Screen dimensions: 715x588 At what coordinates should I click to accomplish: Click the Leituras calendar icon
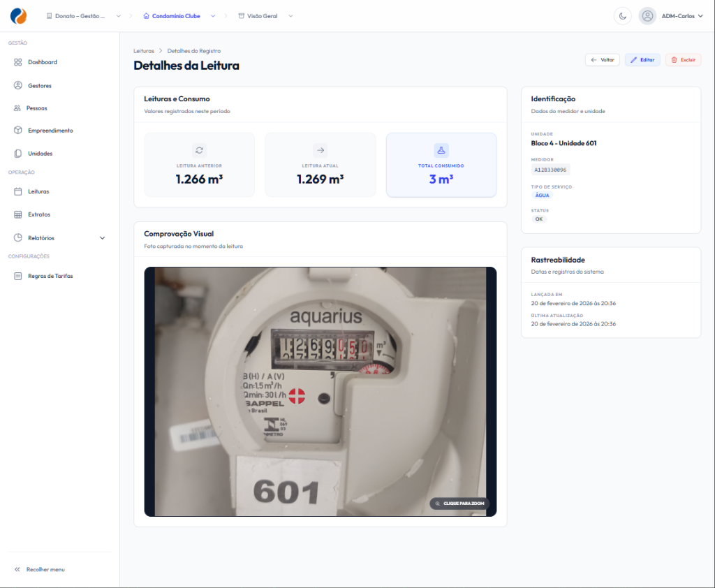tap(17, 191)
